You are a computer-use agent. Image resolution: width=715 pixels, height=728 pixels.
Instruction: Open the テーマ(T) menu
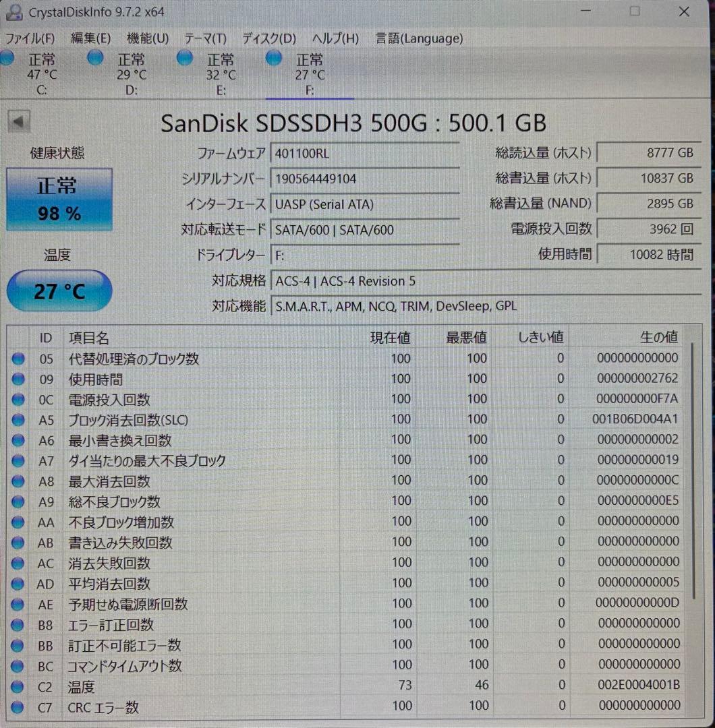[x=206, y=38]
